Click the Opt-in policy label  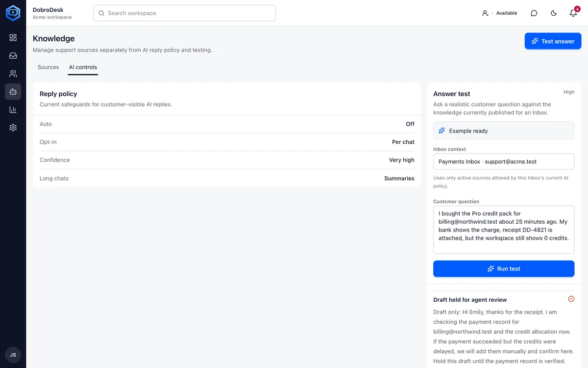click(48, 142)
